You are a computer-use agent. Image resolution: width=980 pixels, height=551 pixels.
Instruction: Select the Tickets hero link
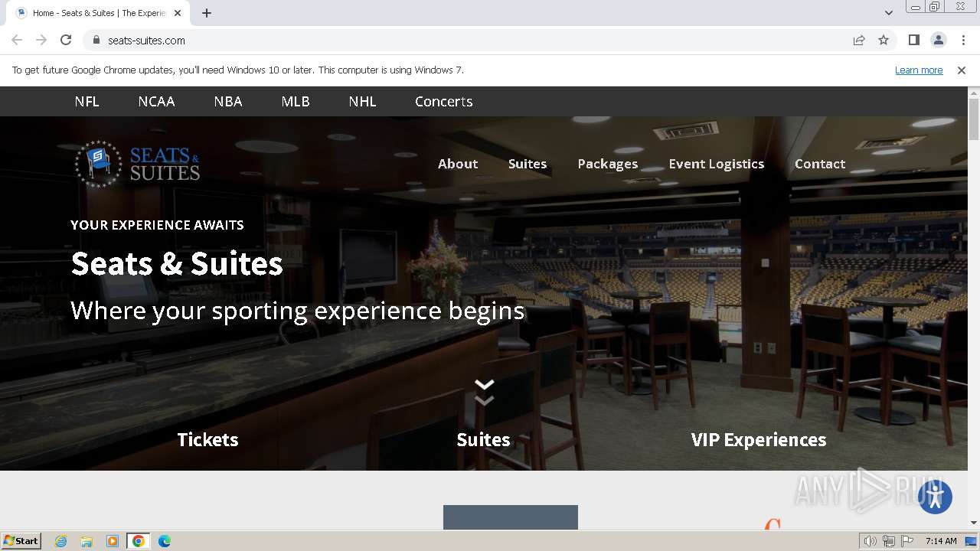tap(207, 439)
